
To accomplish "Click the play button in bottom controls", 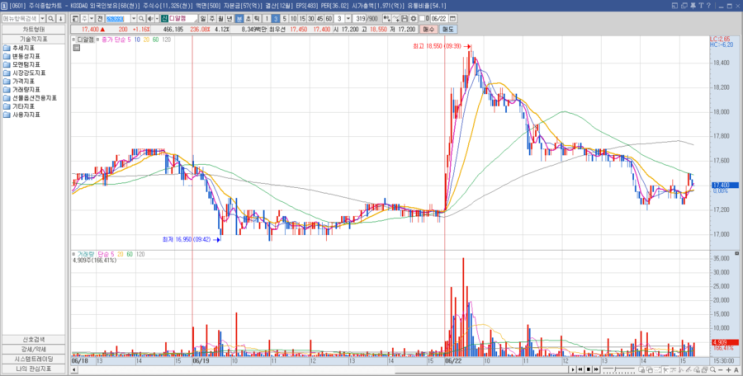I will [x=573, y=369].
